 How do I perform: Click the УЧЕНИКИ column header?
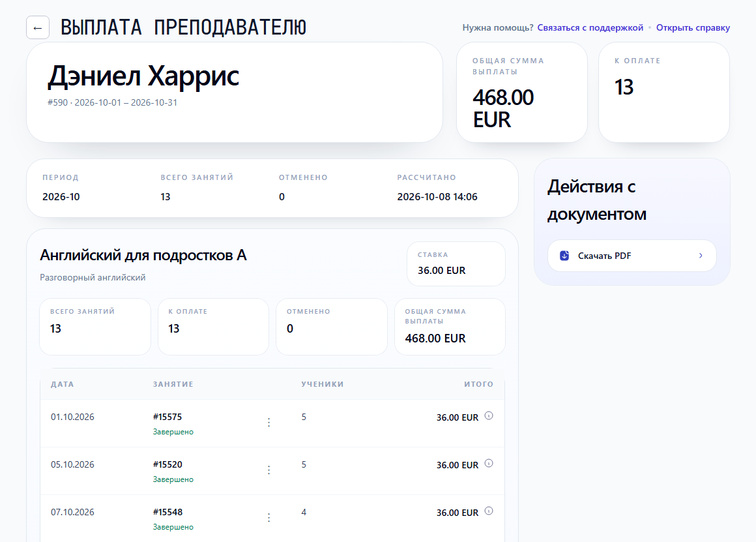pos(323,384)
